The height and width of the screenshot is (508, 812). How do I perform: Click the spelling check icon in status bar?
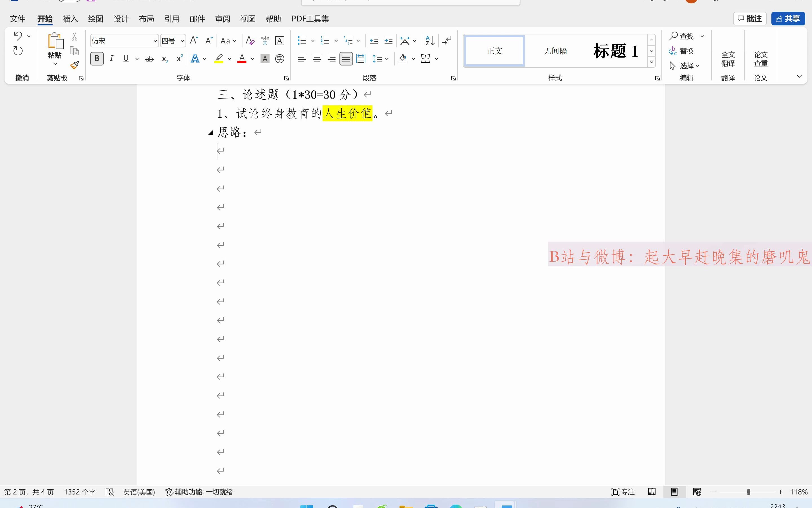[110, 492]
